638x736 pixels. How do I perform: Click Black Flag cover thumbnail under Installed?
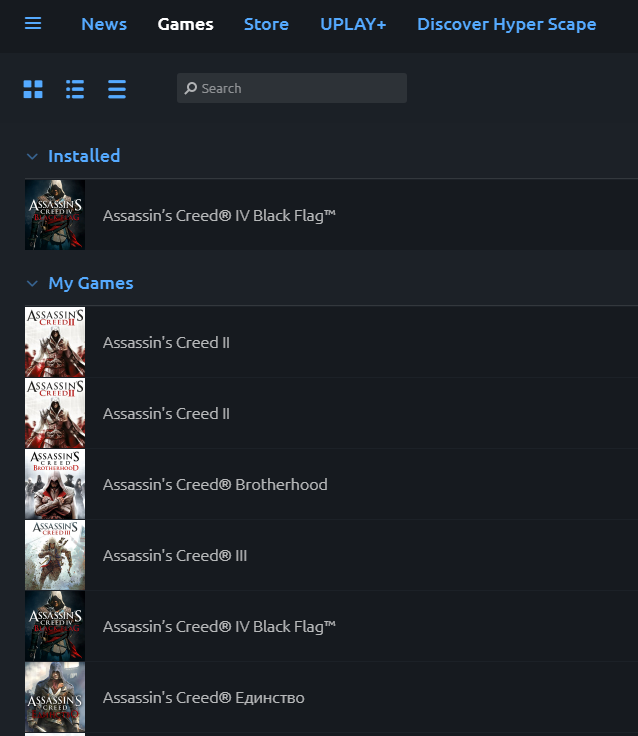(55, 215)
